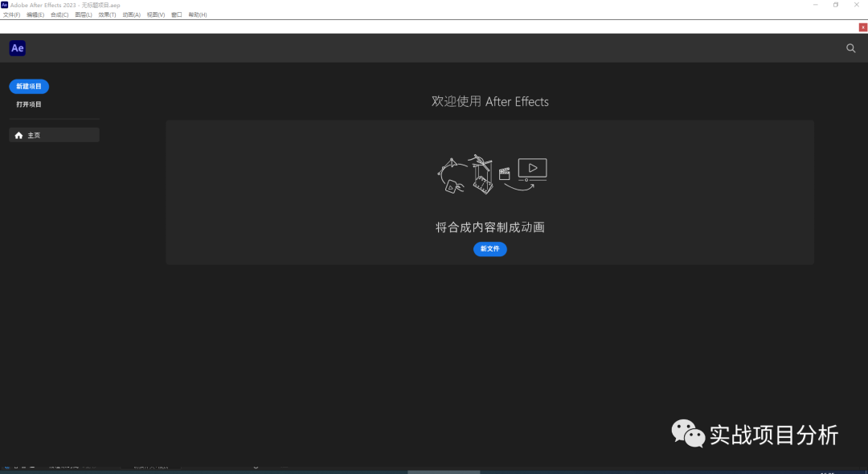Image resolution: width=868 pixels, height=474 pixels.
Task: Click the Ae logo on the home screen
Action: [16, 48]
